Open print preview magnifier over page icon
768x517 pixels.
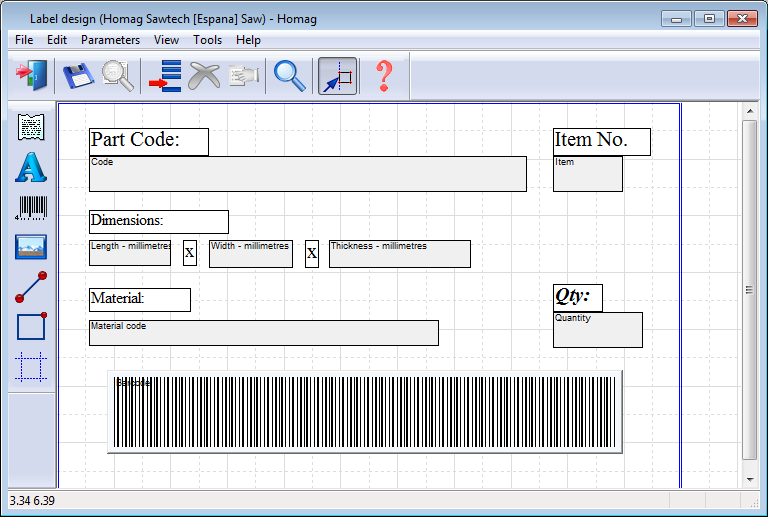(x=118, y=75)
